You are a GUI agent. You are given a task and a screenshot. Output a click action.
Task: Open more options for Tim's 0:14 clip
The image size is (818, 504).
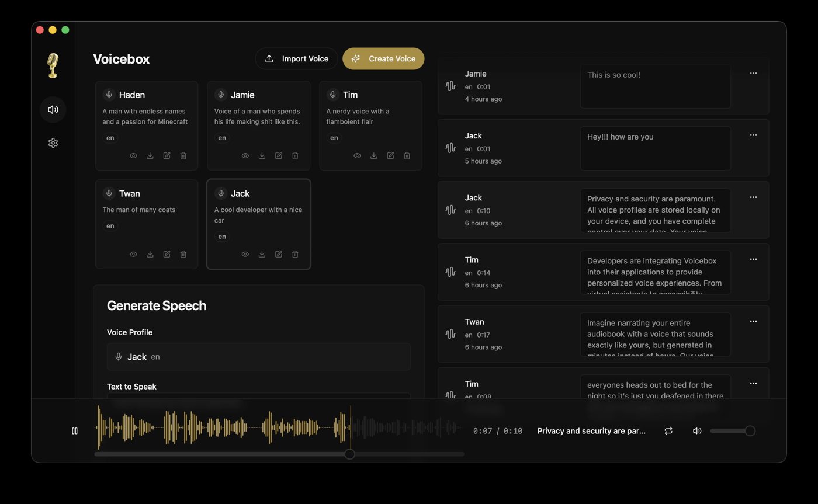753,259
